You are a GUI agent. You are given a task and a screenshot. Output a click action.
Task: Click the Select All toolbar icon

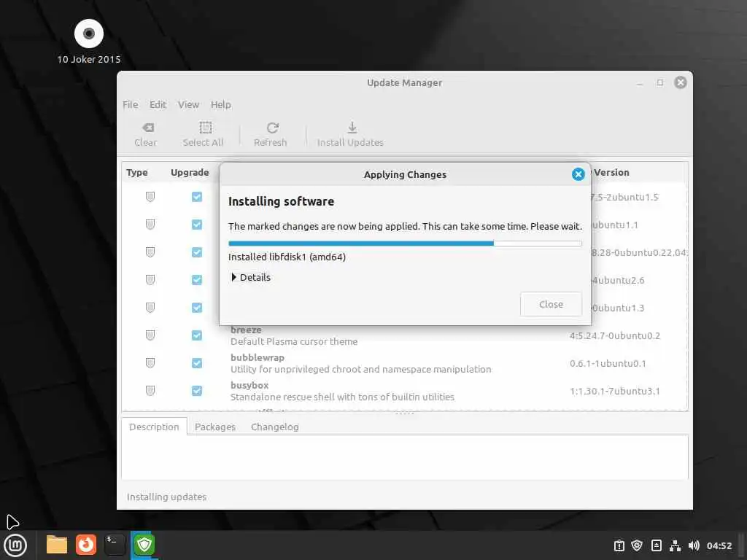(x=203, y=134)
